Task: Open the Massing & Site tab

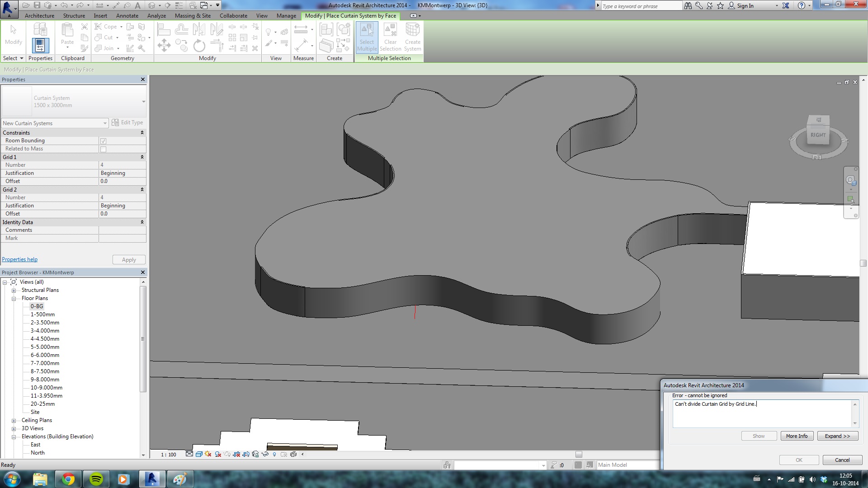Action: [193, 16]
